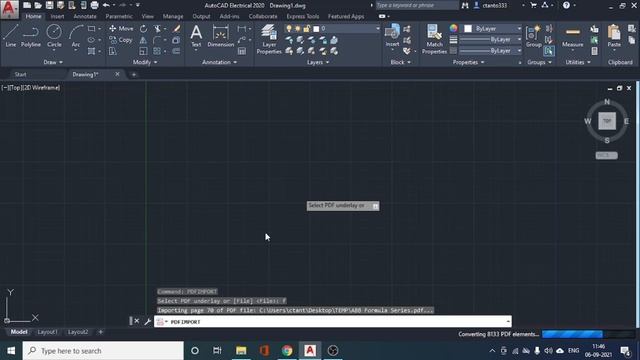Viewport: 640px width, 360px height.
Task: Expand the Annotation panel
Action: tap(219, 62)
